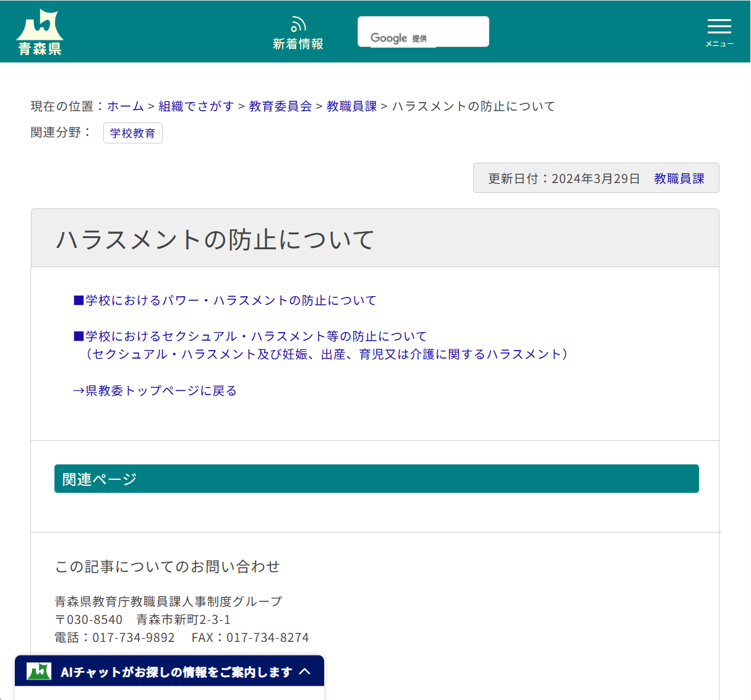Viewport: 751px width, 700px height.
Task: Click 教職員課 beside the update date
Action: (x=679, y=178)
